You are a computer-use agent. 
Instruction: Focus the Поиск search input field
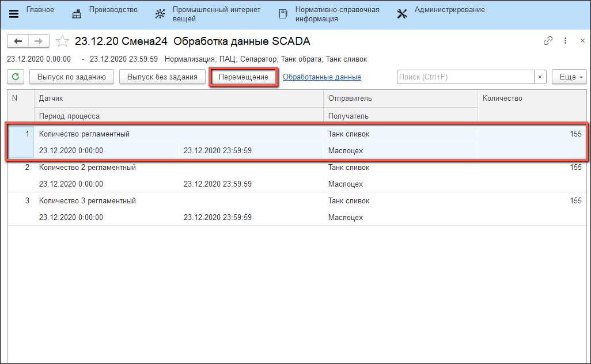465,77
